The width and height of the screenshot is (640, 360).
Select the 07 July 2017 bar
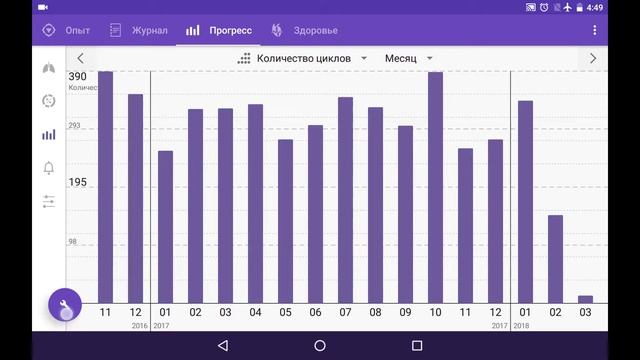(x=345, y=200)
